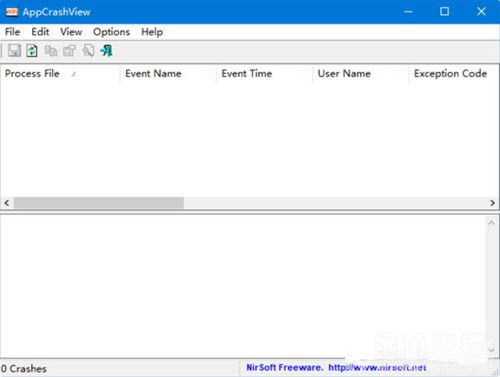Viewport: 500px width, 377px height.
Task: Close the AppCrashView window
Action: (481, 12)
